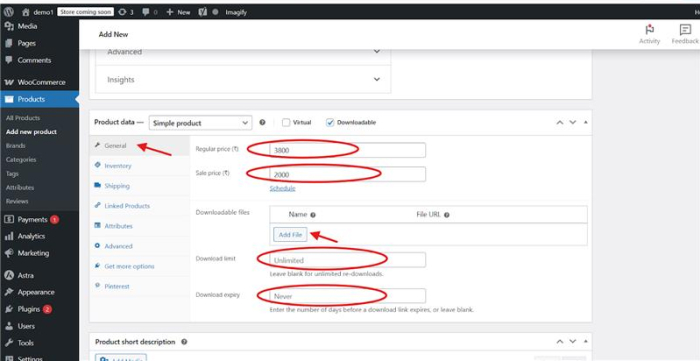Open Categories submenu item
The height and width of the screenshot is (361, 700).
(21, 159)
